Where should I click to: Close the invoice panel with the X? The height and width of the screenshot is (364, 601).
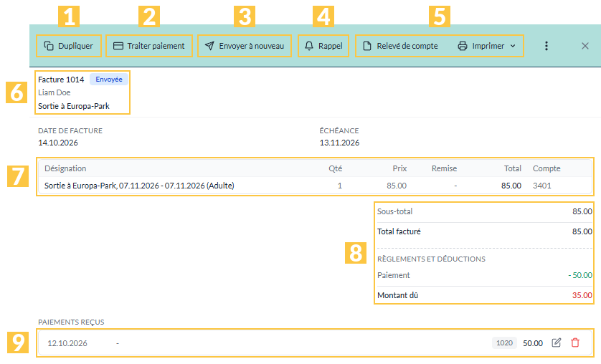(585, 46)
